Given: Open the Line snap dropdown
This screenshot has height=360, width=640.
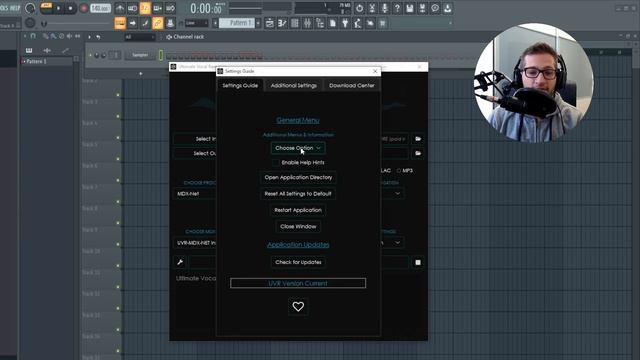Looking at the screenshot, I should point(197,23).
